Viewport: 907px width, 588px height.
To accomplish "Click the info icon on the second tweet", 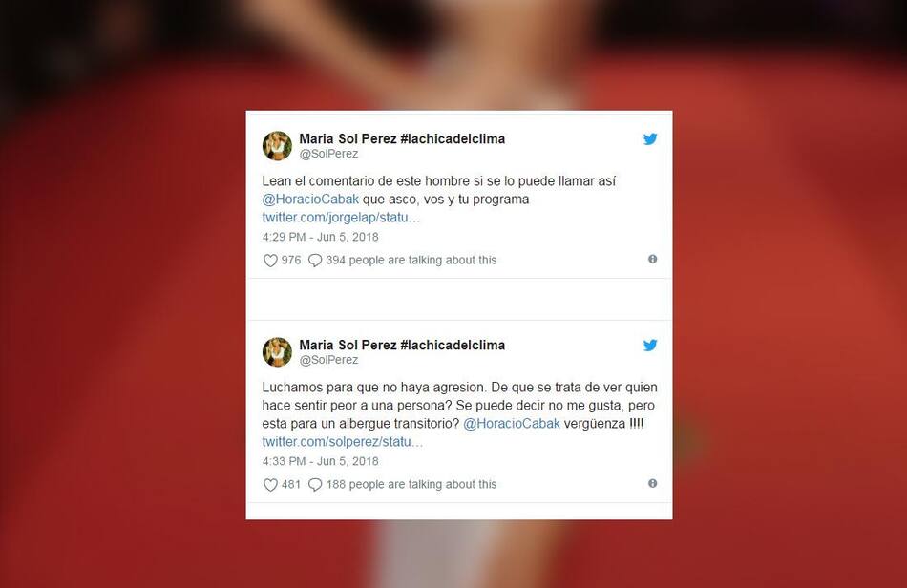I will [652, 483].
